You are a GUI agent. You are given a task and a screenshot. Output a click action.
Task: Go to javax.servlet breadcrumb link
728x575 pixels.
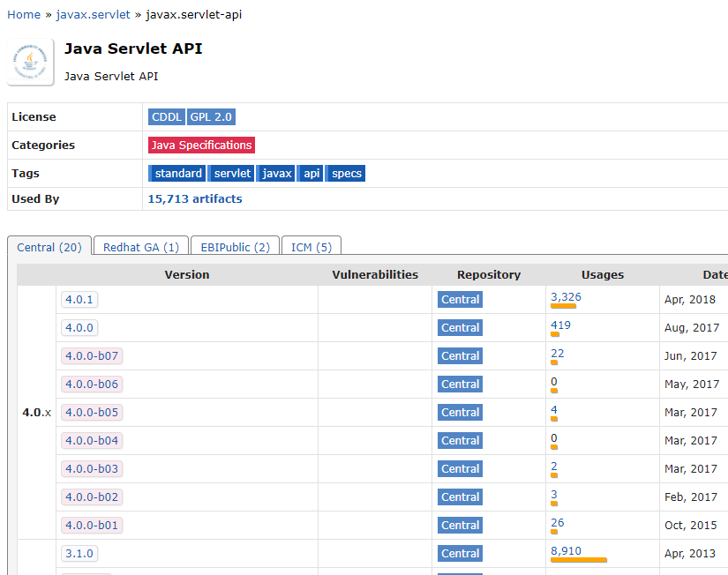(x=93, y=14)
